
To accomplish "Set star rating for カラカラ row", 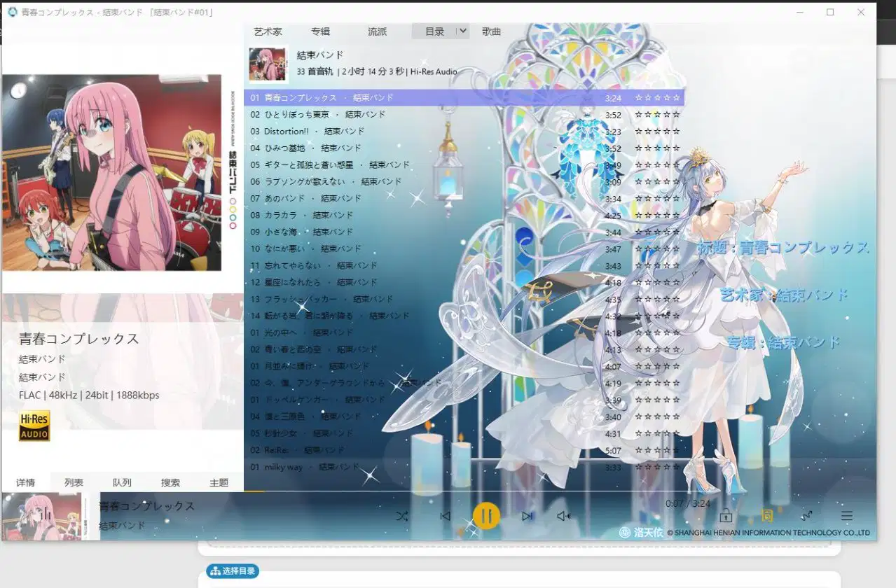I will coord(657,216).
